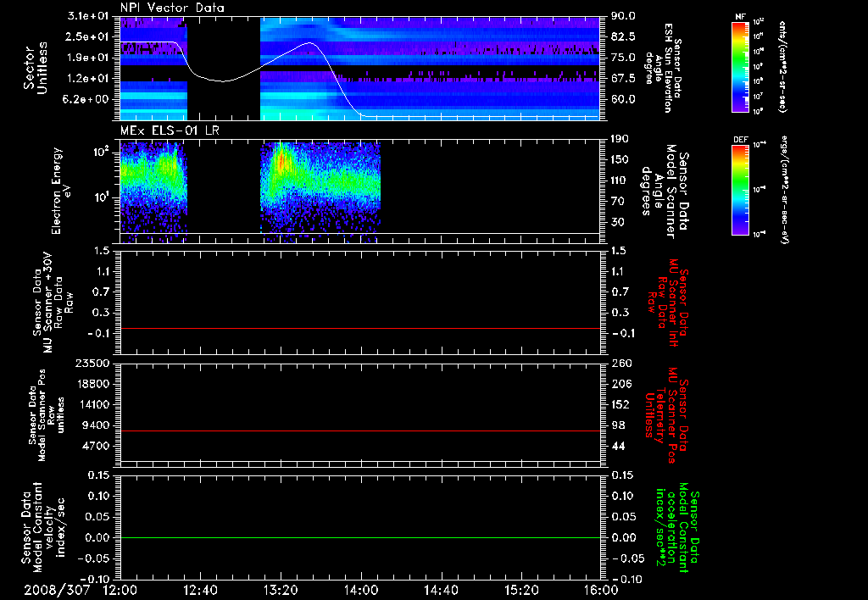The image size is (868, 600).
Task: Click the DEF color scale bar
Action: click(x=741, y=190)
